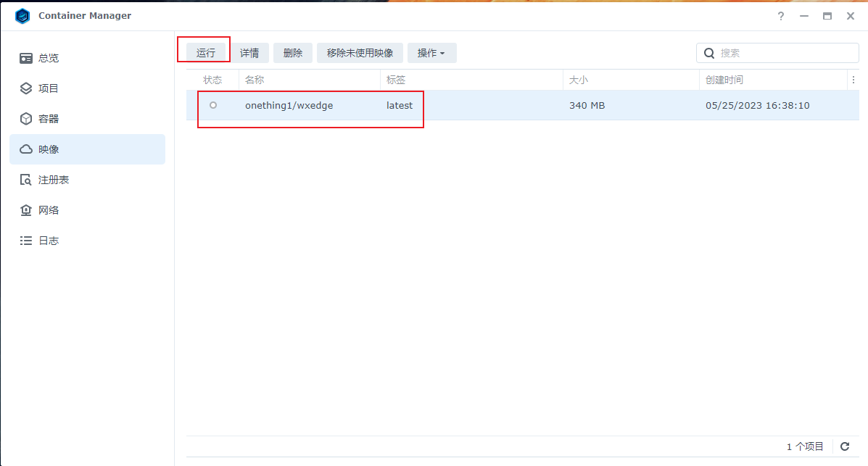This screenshot has height=466, width=868.
Task: Sort by 名称 column header
Action: [x=310, y=80]
